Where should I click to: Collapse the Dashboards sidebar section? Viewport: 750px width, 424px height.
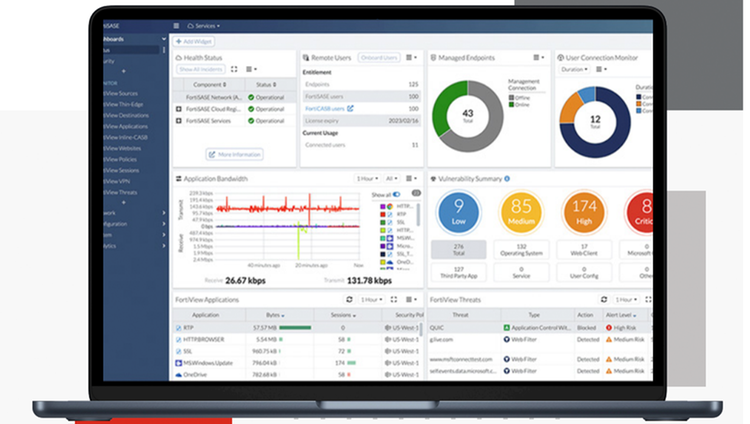164,39
